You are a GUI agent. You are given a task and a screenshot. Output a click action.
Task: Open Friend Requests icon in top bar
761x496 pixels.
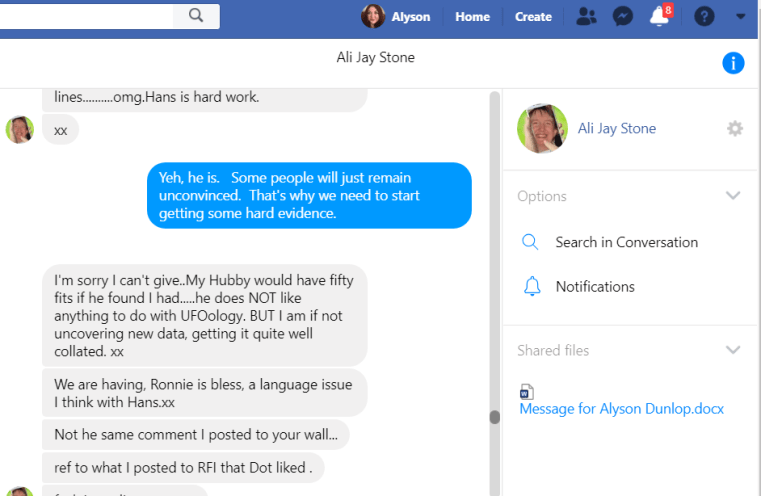(x=587, y=16)
